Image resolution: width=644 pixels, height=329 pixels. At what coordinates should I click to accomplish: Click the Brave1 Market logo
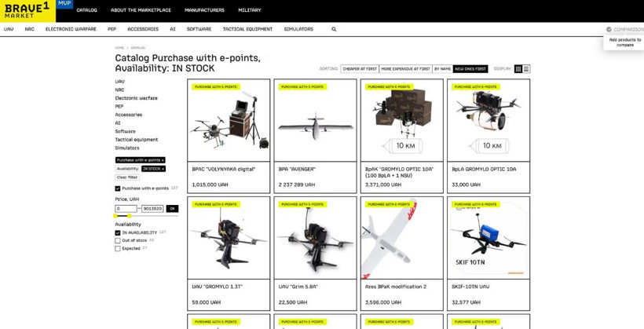tap(27, 10)
